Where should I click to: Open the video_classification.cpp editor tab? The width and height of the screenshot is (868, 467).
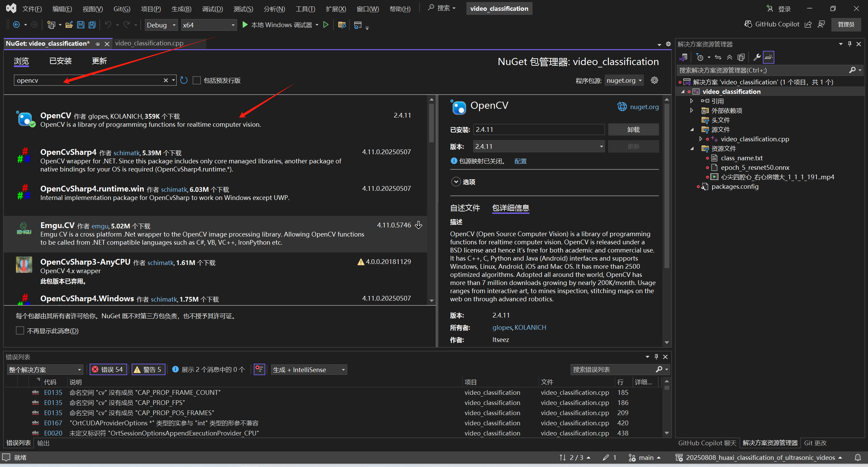(x=149, y=43)
